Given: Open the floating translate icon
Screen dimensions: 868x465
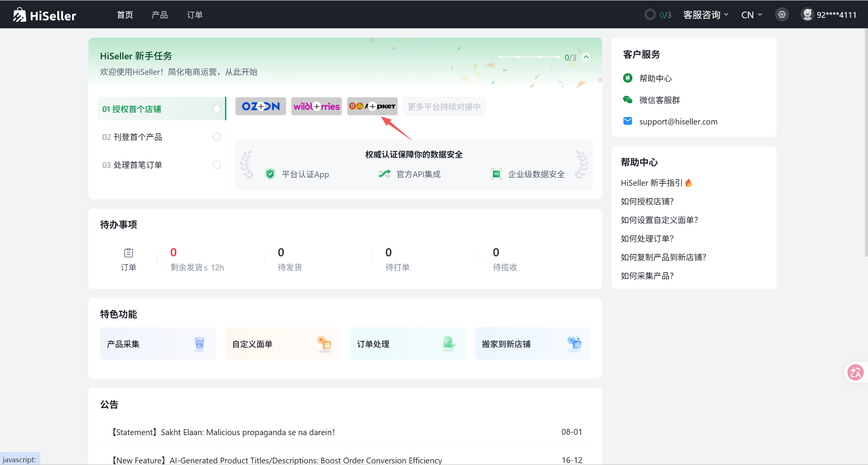Looking at the screenshot, I should pos(855,373).
